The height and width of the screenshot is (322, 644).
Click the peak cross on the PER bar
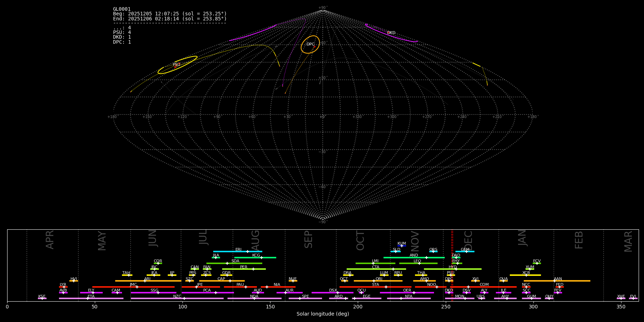point(253,269)
